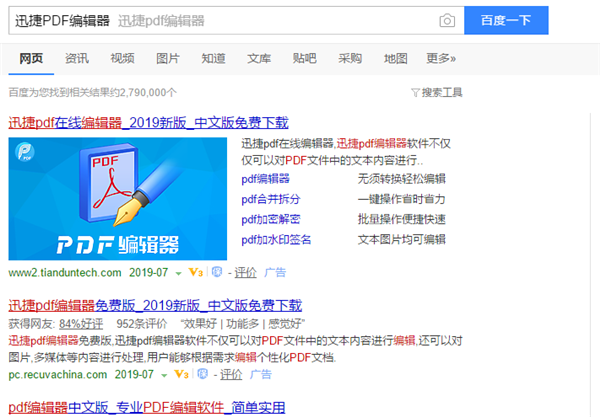600x417 pixels.
Task: Open the 贴吧 tab
Action: pyautogui.click(x=304, y=59)
